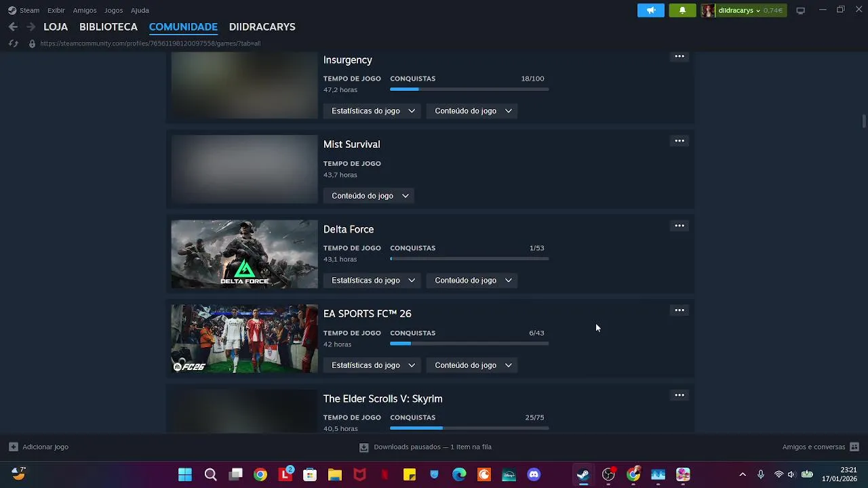
Task: Expand Delta Force Conteúdo do jogo dropdown
Action: pos(472,281)
